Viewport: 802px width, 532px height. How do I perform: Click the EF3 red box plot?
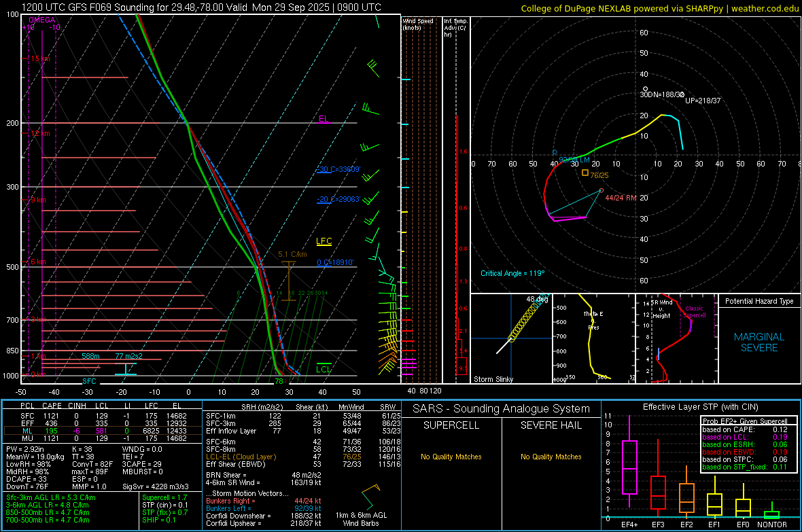point(658,492)
